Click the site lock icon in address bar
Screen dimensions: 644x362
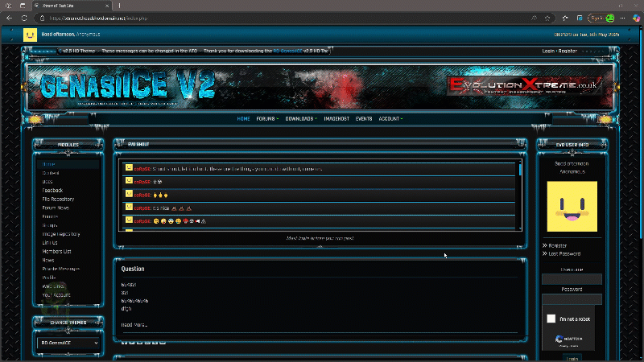[42, 18]
